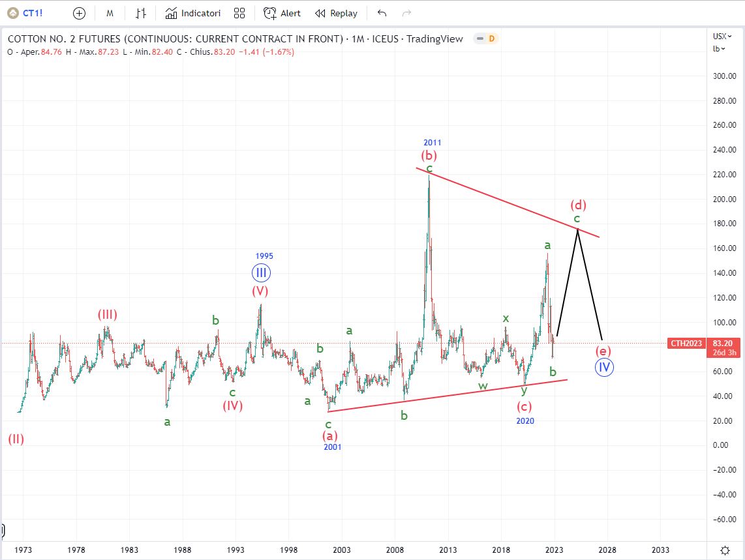The image size is (745, 560).
Task: Select the red (IV) wave label
Action: point(233,405)
